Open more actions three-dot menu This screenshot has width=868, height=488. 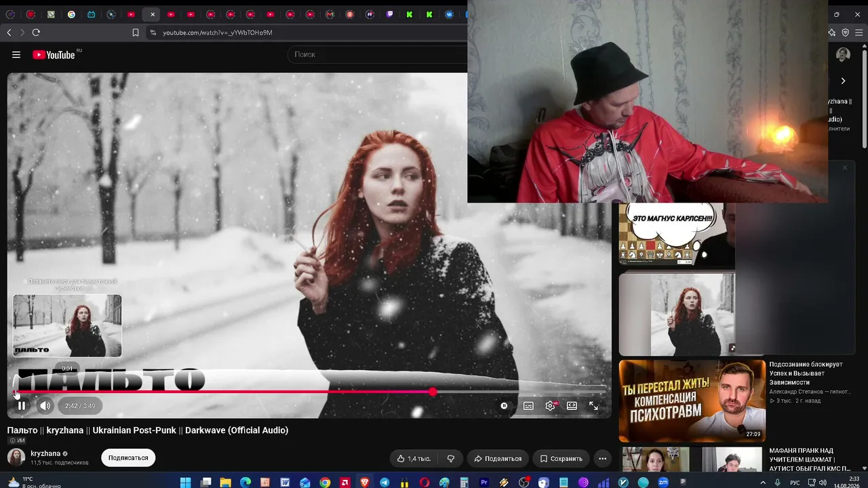pyautogui.click(x=602, y=459)
